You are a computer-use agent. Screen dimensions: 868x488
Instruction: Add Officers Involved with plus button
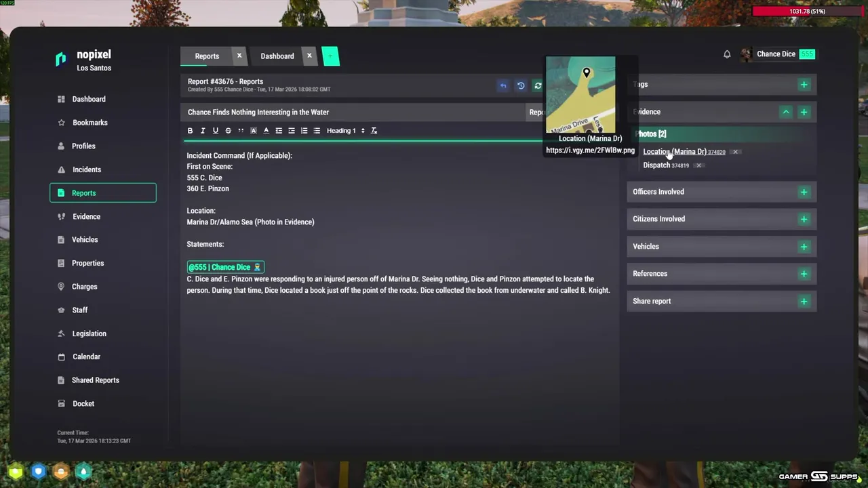[804, 192]
